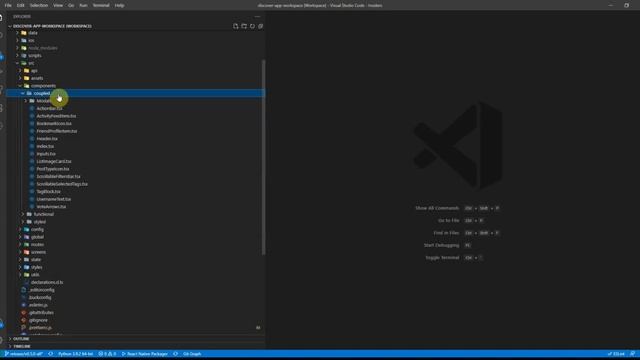Viewport: 640px width, 360px height.
Task: Click the icon left of Git Graph
Action: [176, 354]
